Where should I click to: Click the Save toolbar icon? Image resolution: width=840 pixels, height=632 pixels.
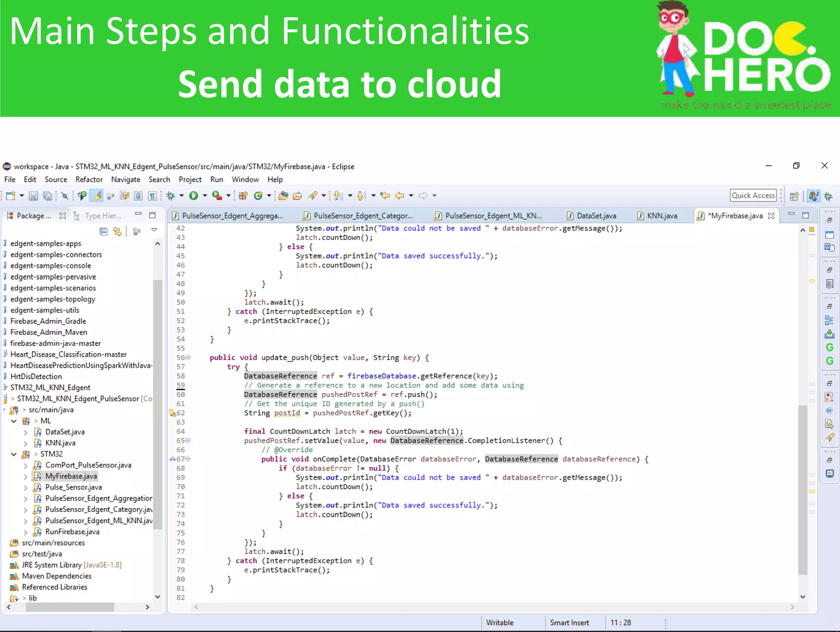(33, 196)
